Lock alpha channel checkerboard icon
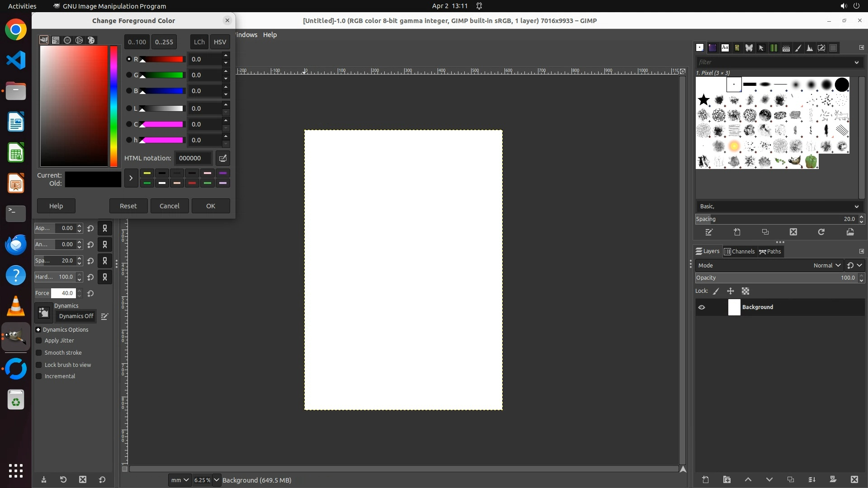The height and width of the screenshot is (488, 868). click(x=745, y=291)
